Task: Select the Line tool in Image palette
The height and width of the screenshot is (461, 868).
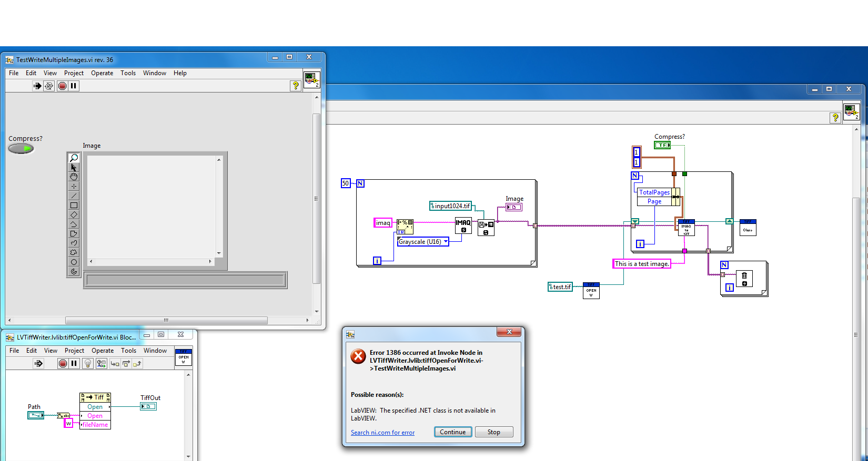Action: (74, 196)
